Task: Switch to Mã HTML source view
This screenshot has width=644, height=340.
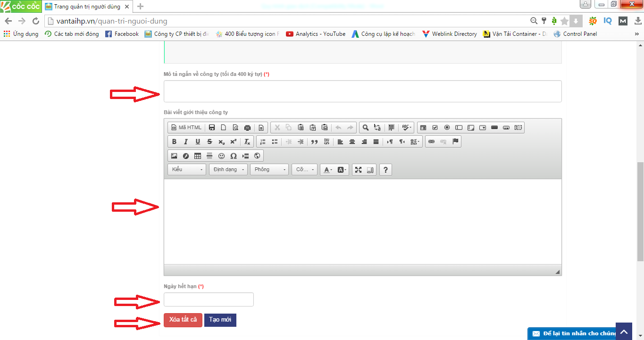Action: click(187, 128)
